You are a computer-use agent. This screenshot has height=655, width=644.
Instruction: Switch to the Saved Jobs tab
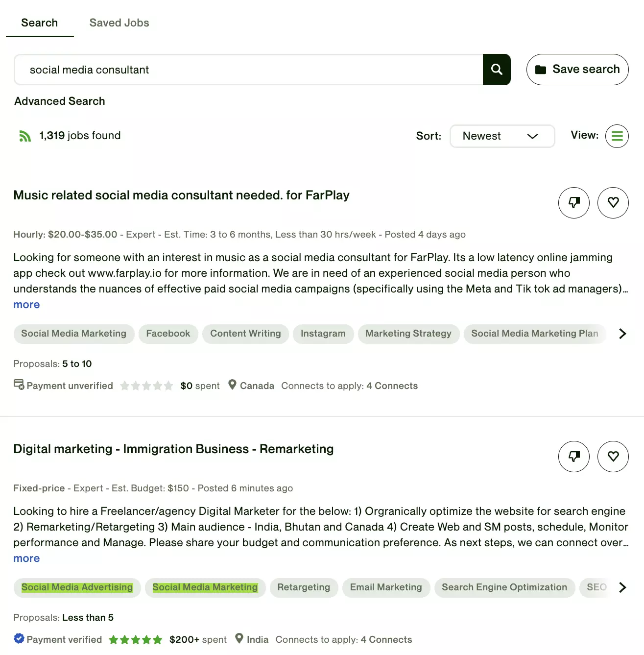click(119, 23)
